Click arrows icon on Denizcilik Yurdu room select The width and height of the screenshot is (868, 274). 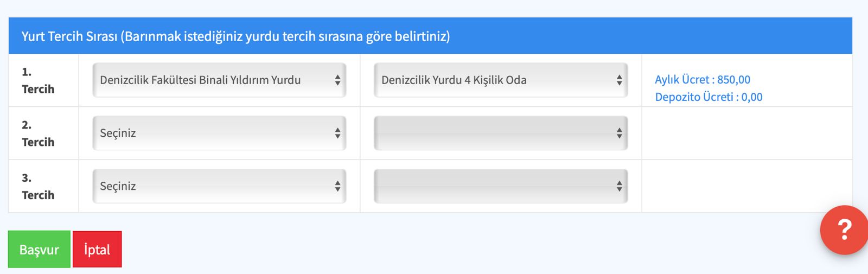click(619, 80)
